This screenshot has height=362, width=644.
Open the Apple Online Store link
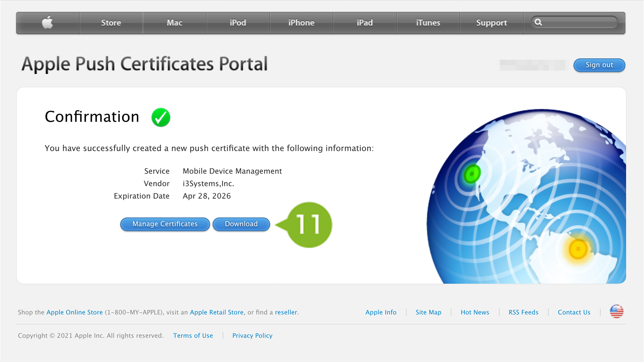75,312
